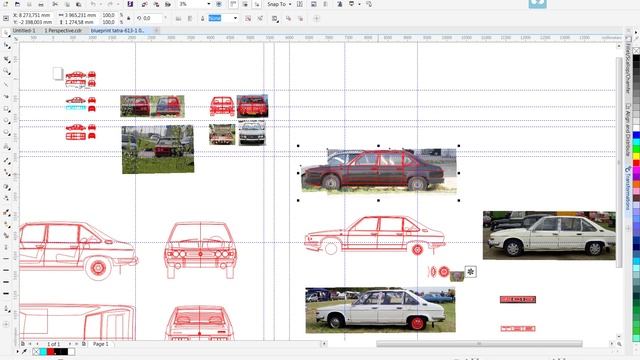The image size is (640, 360).
Task: Open the object origin selector
Action: [6, 18]
